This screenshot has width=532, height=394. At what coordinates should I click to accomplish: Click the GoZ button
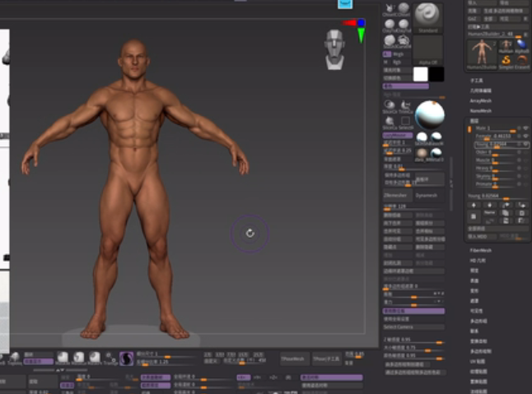pos(473,19)
